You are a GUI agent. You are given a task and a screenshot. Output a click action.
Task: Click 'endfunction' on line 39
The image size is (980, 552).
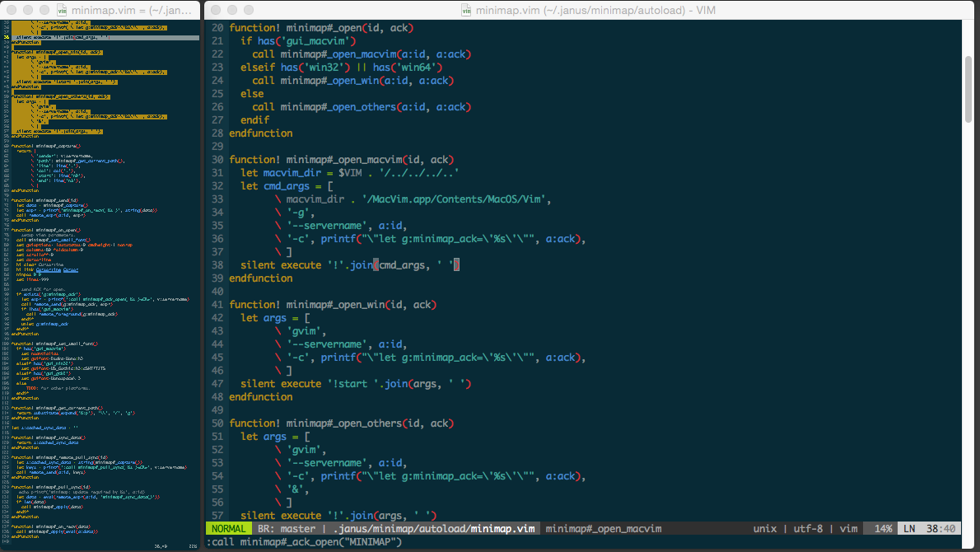260,278
